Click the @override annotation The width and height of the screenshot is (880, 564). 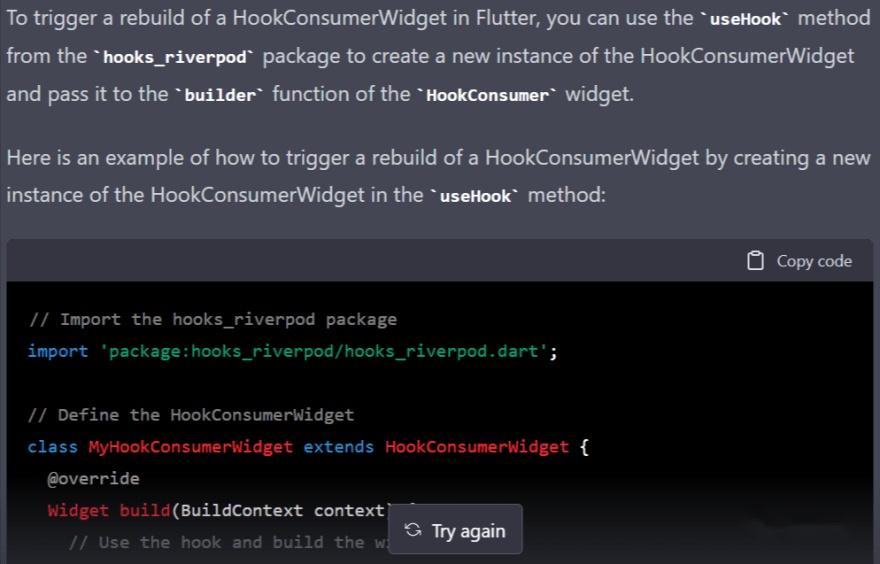pos(93,479)
